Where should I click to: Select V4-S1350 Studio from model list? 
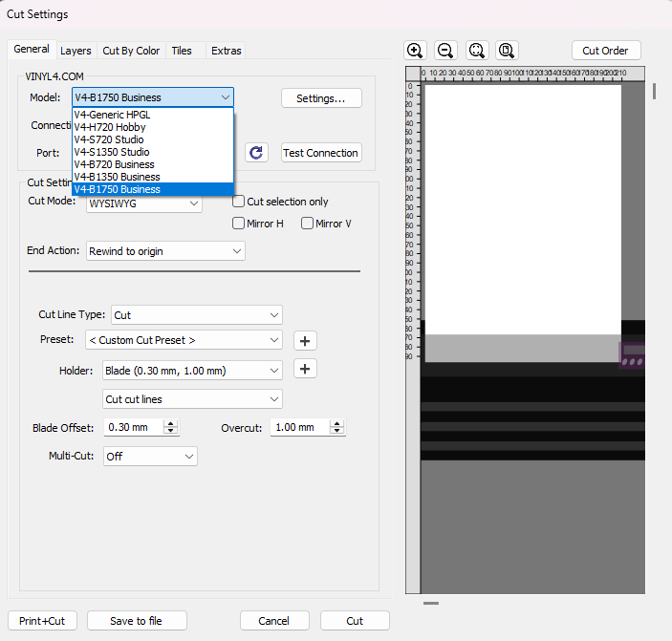(x=112, y=152)
